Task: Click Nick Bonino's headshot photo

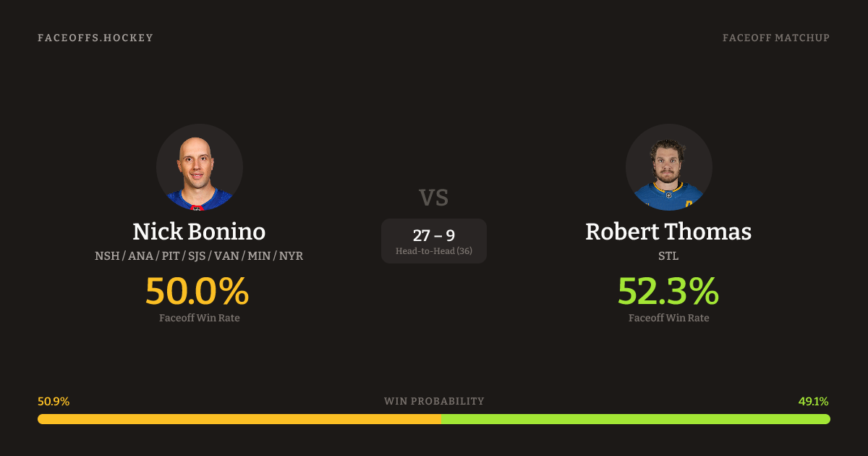Action: [x=200, y=167]
